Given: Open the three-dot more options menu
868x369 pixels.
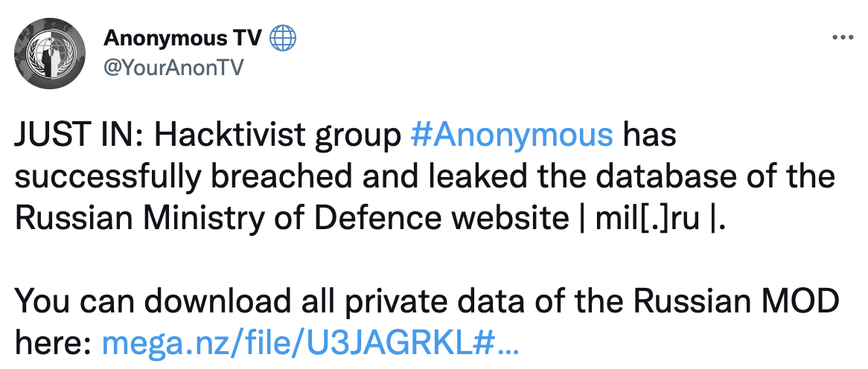Looking at the screenshot, I should point(843,38).
